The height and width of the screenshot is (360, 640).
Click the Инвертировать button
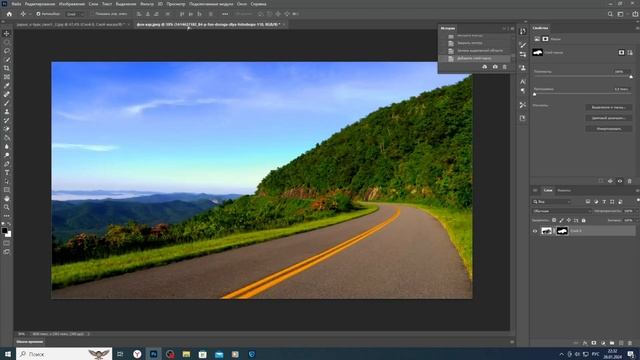point(609,129)
